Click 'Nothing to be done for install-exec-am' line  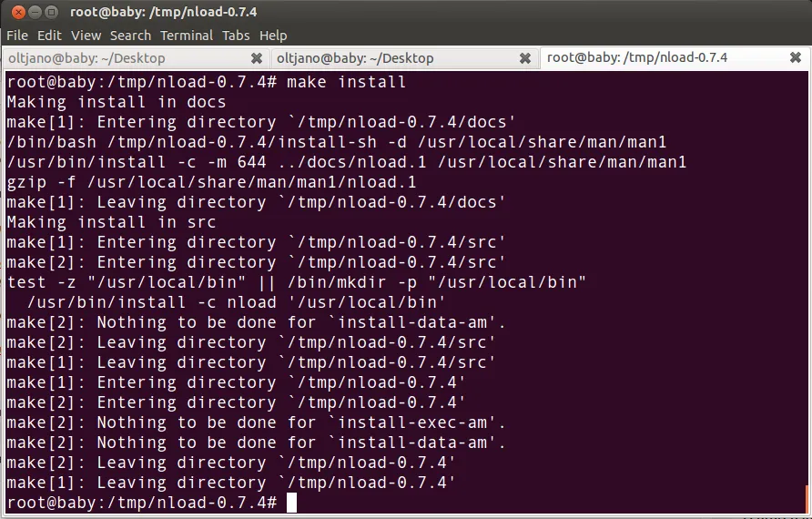pos(257,422)
